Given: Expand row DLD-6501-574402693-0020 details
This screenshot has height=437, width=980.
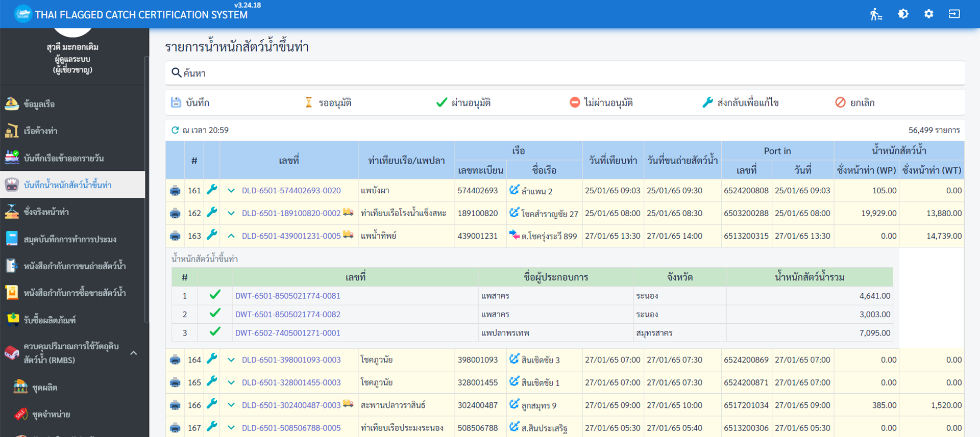Looking at the screenshot, I should (231, 191).
